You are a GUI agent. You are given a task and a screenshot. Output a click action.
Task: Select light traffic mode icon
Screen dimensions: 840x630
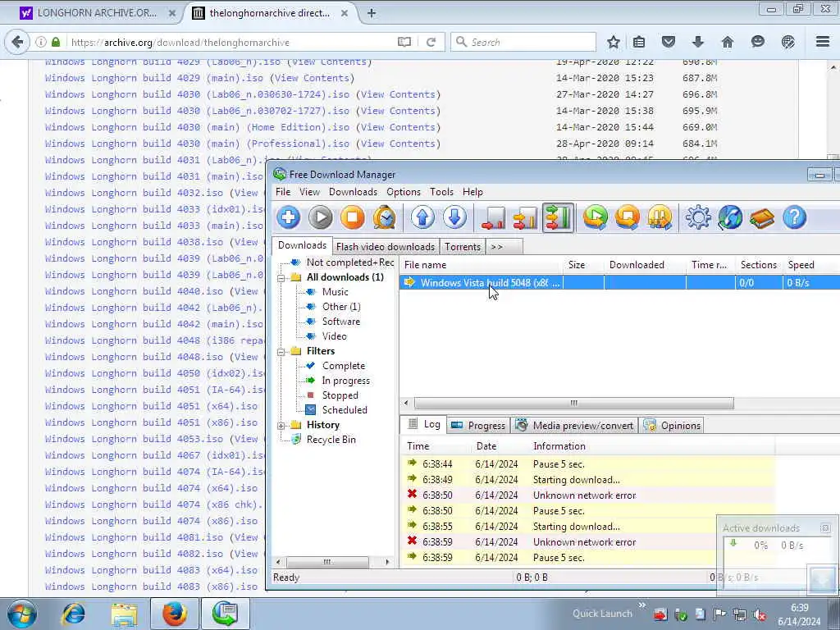click(493, 218)
